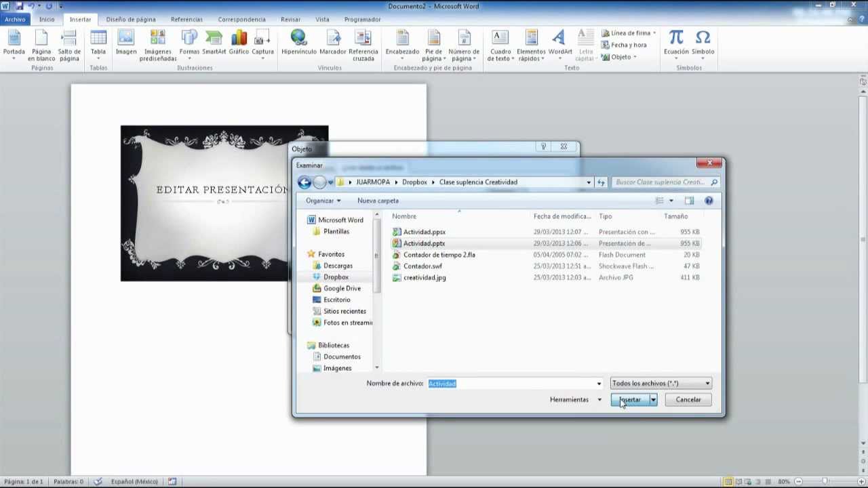Viewport: 868px width, 488px height.
Task: Switch to the Diseño de página tab
Action: pos(131,20)
